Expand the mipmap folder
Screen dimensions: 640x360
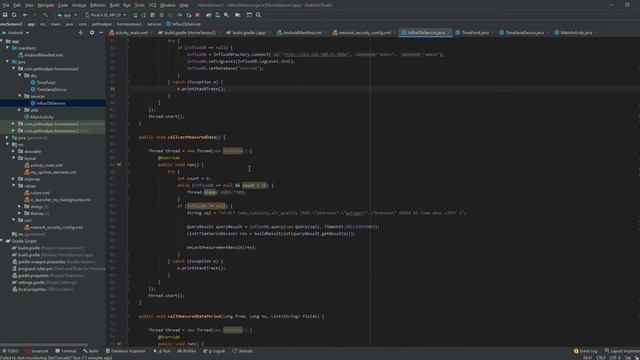tap(13, 179)
